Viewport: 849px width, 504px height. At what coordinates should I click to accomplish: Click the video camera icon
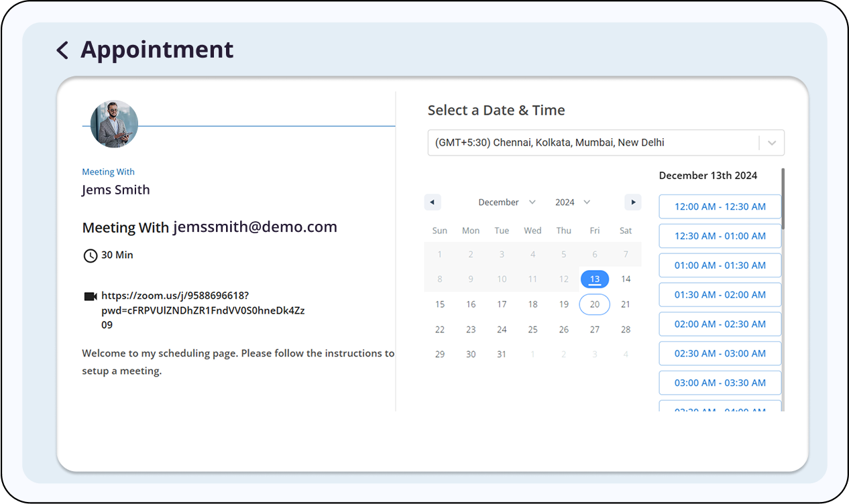click(x=91, y=296)
